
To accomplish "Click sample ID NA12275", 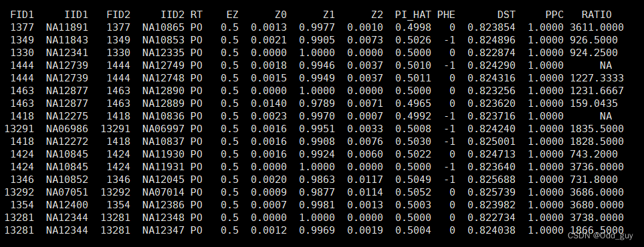I will tap(68, 117).
